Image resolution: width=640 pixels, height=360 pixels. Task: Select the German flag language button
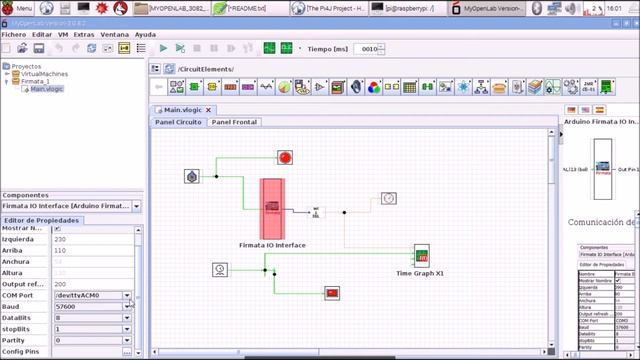pyautogui.click(x=571, y=110)
